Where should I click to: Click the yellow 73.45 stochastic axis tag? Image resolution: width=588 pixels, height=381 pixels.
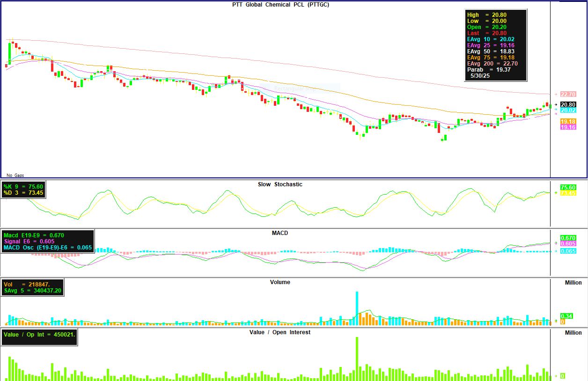(x=568, y=193)
